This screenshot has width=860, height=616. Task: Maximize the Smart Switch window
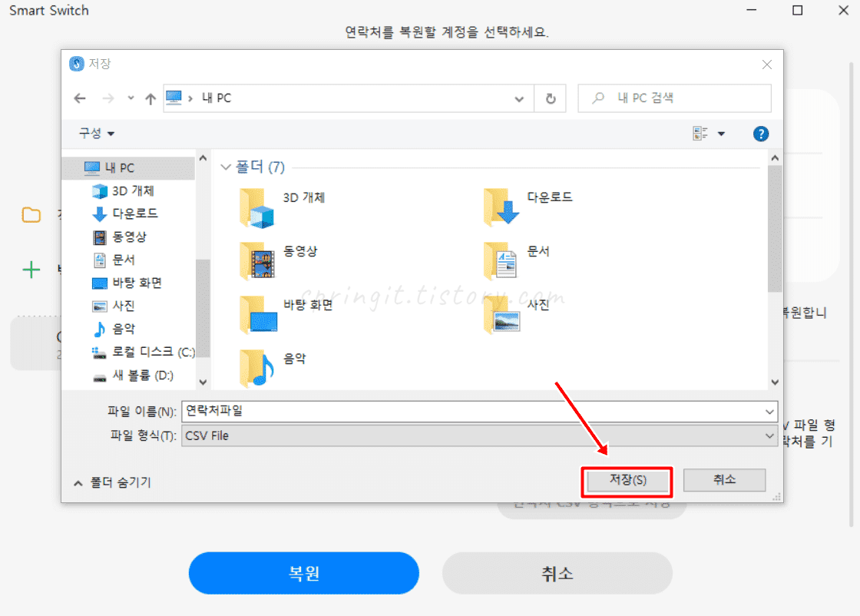click(x=798, y=11)
